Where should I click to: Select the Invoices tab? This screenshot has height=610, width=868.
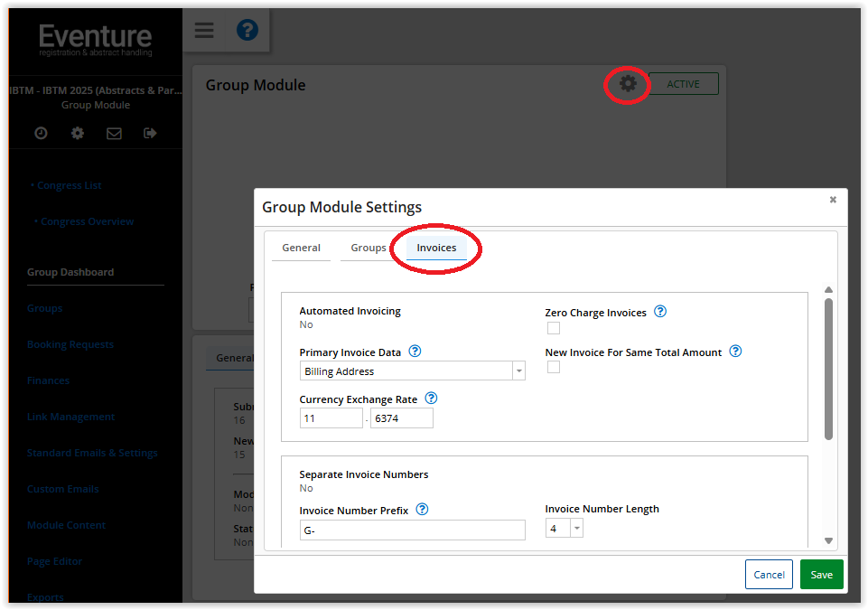pos(436,248)
